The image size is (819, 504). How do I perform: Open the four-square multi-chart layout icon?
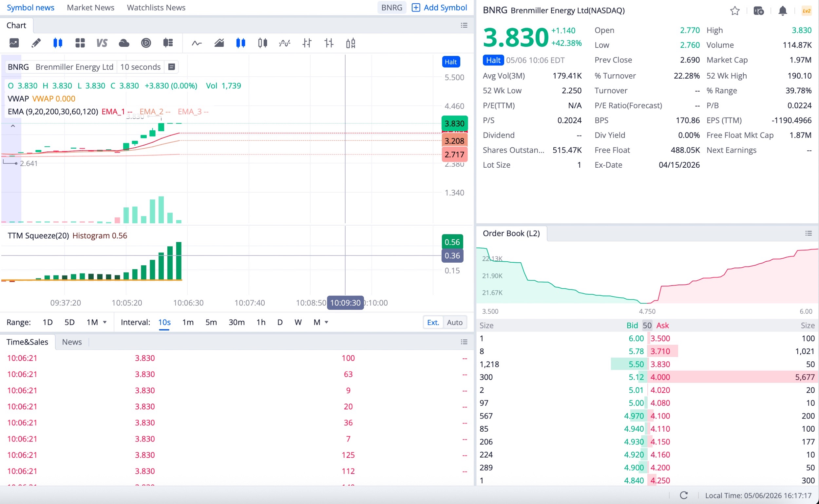(x=80, y=43)
